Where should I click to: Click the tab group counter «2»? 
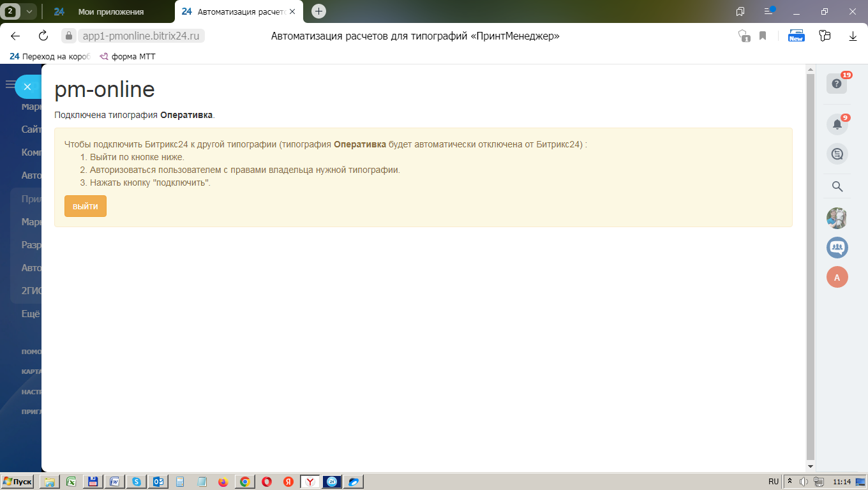[x=11, y=11]
